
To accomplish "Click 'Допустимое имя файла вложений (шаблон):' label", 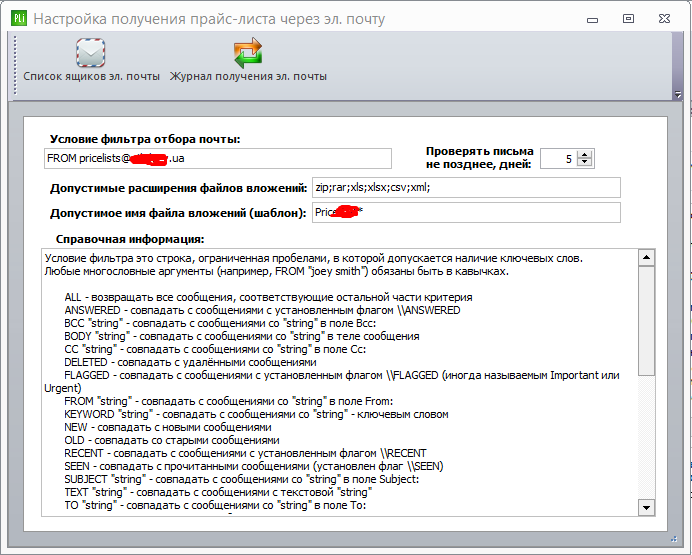I will click(x=178, y=213).
